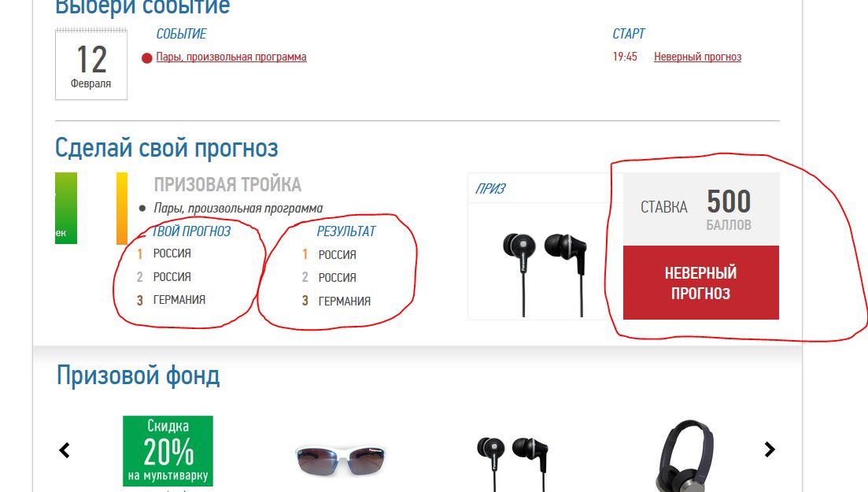Viewport: 868px width, 492px height.
Task: Click the green vertical bar on the left
Action: [66, 209]
